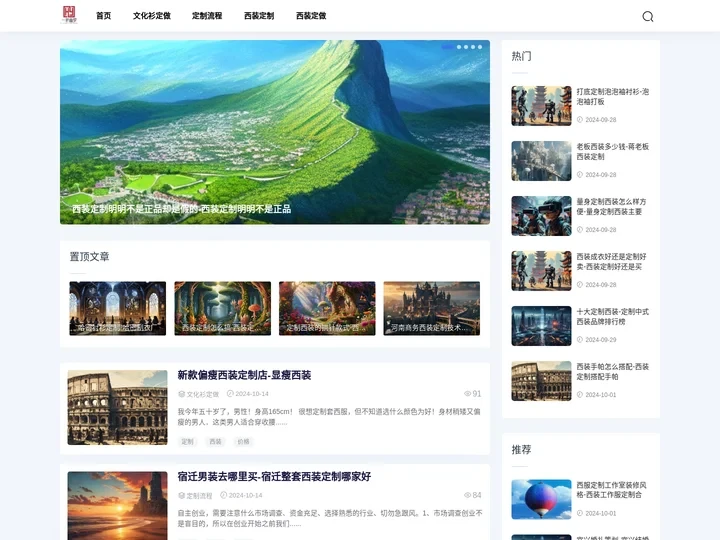Image resolution: width=720 pixels, height=540 pixels.
Task: Click the clock icon under 十大定制西装 sidebar item
Action: [580, 340]
